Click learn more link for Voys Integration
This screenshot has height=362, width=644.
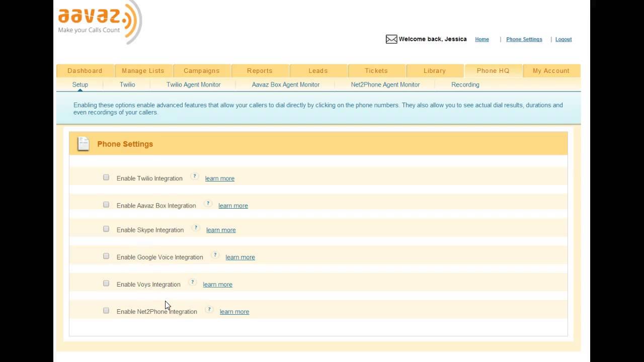pyautogui.click(x=217, y=284)
